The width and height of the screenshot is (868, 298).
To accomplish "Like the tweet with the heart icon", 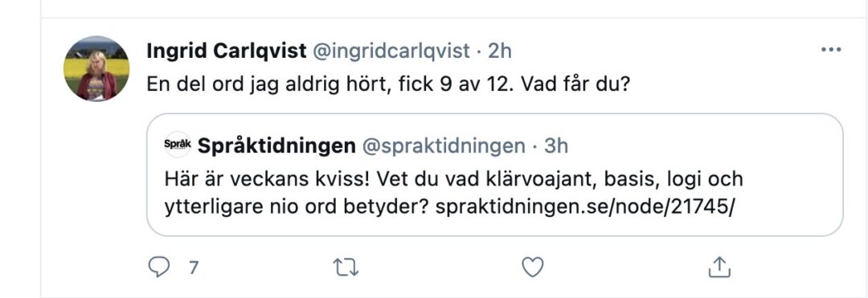I will point(533,268).
